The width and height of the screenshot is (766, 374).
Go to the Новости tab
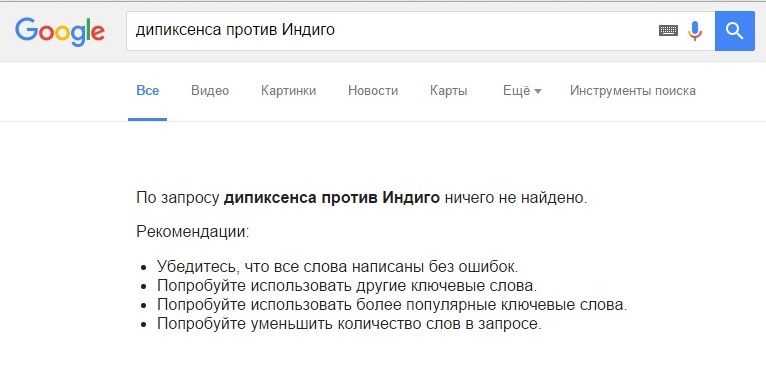coord(373,91)
